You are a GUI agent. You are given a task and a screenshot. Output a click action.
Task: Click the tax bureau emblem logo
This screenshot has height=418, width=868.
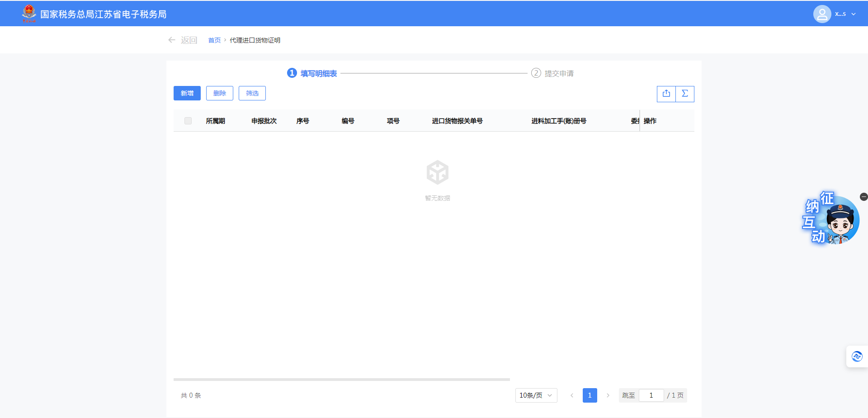(29, 14)
